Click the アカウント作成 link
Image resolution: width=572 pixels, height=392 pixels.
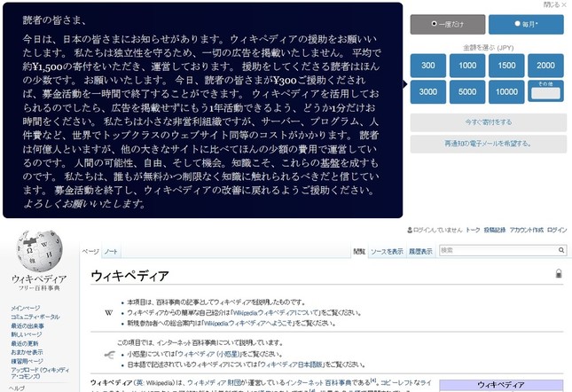(x=526, y=230)
